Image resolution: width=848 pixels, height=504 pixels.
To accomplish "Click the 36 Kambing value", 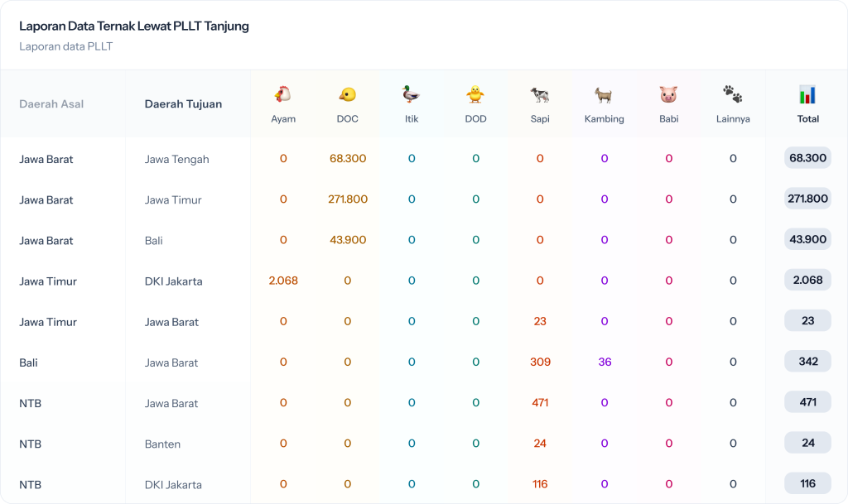I will click(605, 362).
